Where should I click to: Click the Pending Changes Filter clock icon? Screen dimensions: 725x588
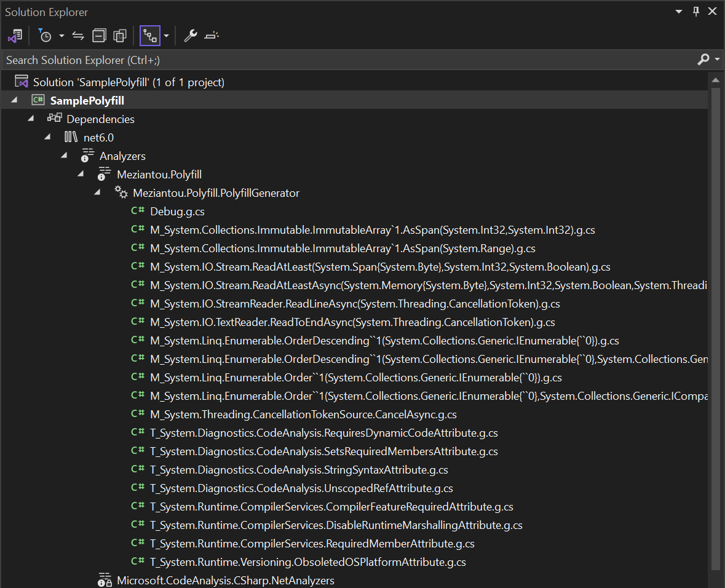46,36
